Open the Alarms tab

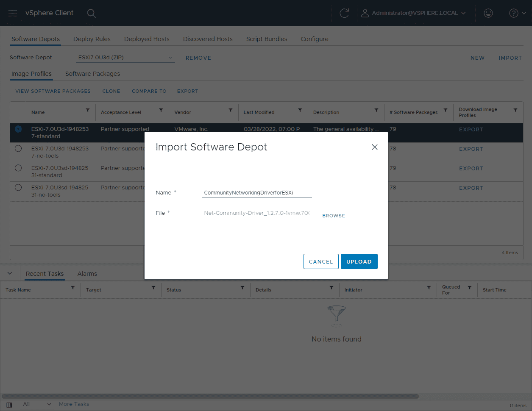(87, 274)
